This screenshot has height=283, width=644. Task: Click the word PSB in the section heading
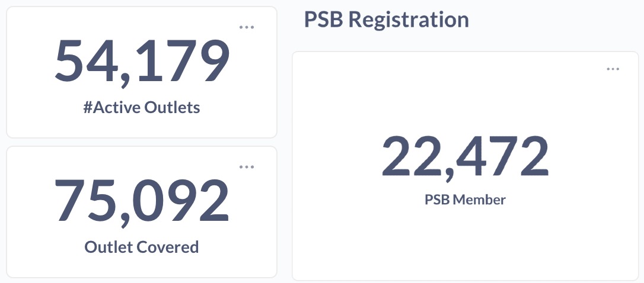coord(323,20)
